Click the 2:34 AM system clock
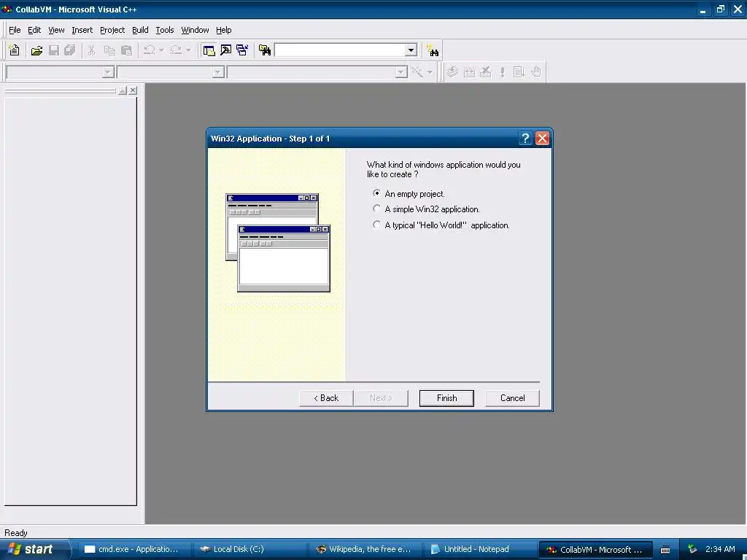This screenshot has width=747, height=560. [720, 549]
